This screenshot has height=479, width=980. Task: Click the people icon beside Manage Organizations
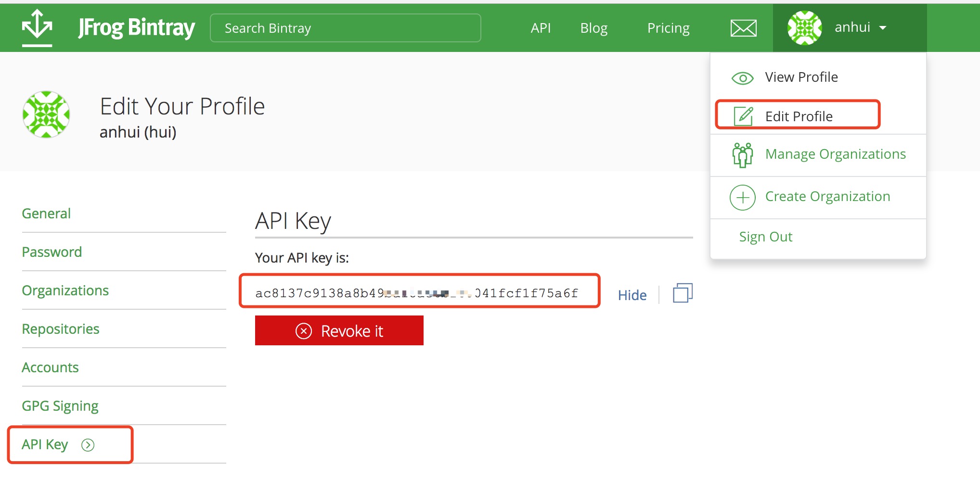[x=743, y=155]
